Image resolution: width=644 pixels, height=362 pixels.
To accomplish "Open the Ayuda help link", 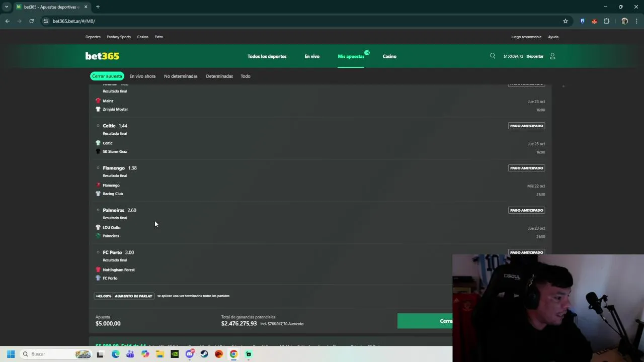I will coord(553,37).
